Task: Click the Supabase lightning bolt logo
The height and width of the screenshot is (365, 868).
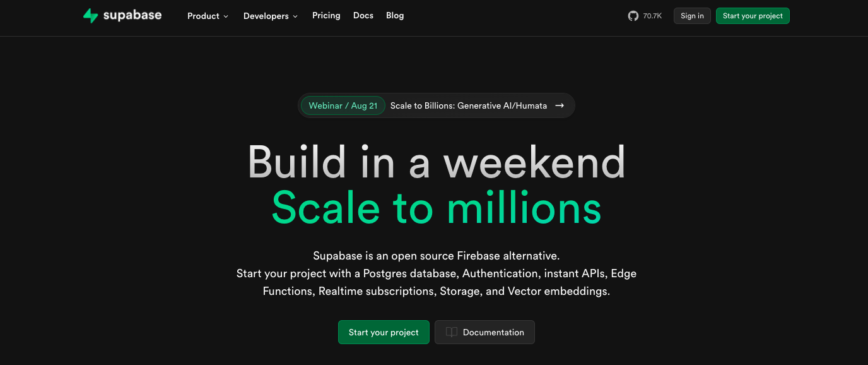Action: [x=91, y=16]
